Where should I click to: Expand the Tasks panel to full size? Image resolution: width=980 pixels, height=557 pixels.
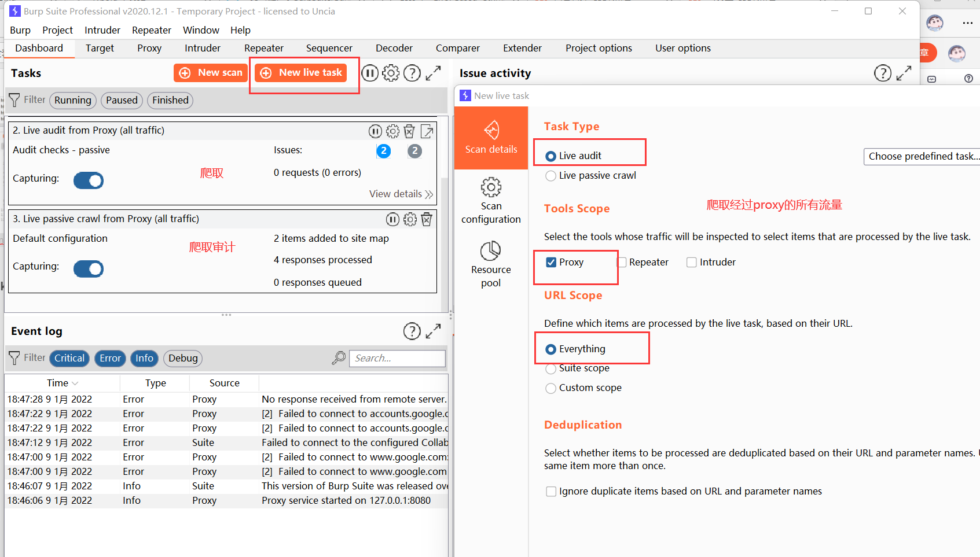[x=434, y=73]
